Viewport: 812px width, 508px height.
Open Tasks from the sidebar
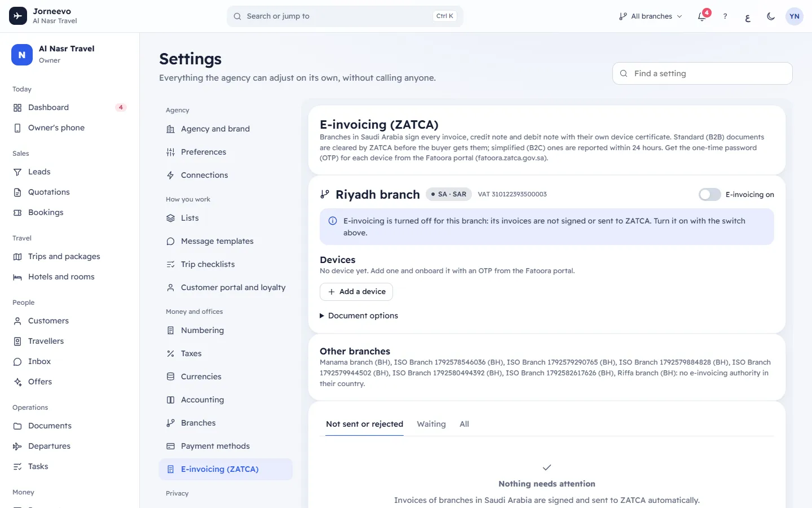pyautogui.click(x=69, y=466)
